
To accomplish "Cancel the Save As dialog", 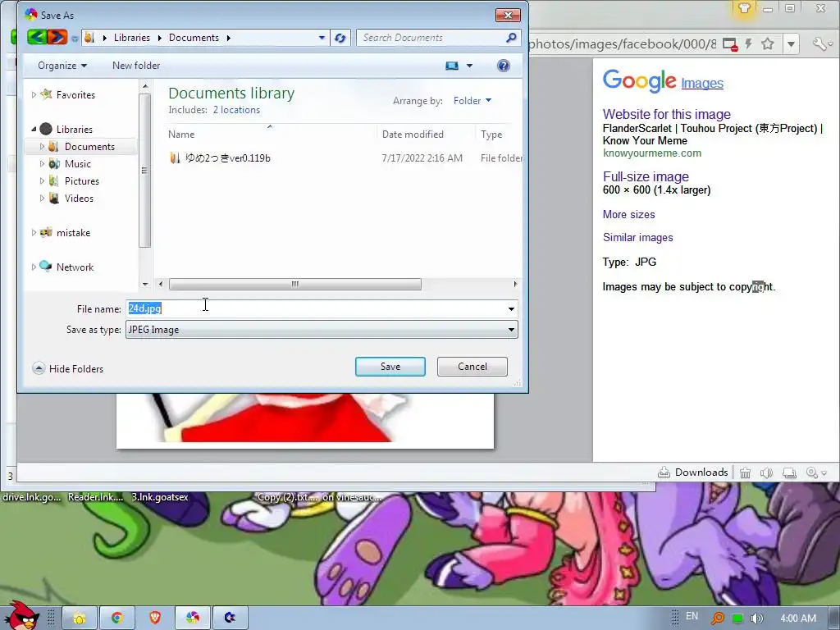I will tap(472, 367).
